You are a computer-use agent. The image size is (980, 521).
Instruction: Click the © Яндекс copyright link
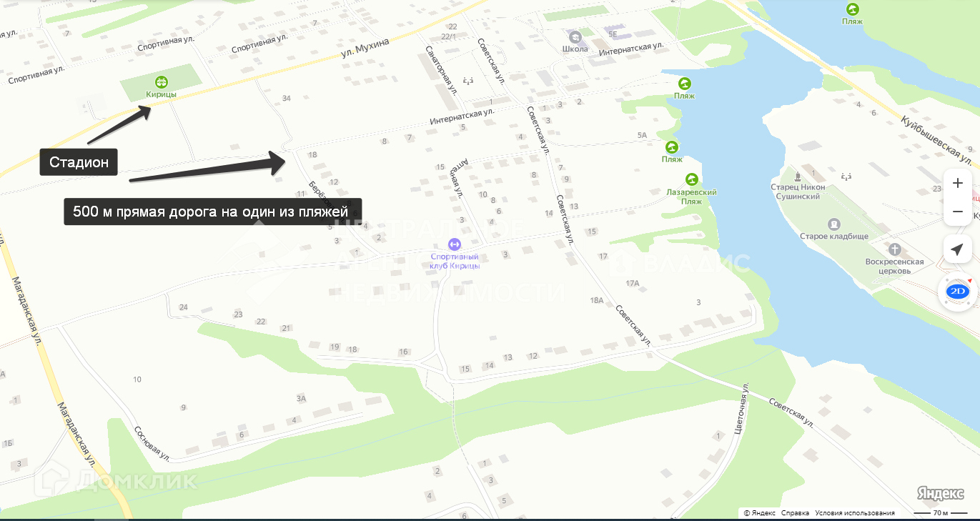point(759,513)
